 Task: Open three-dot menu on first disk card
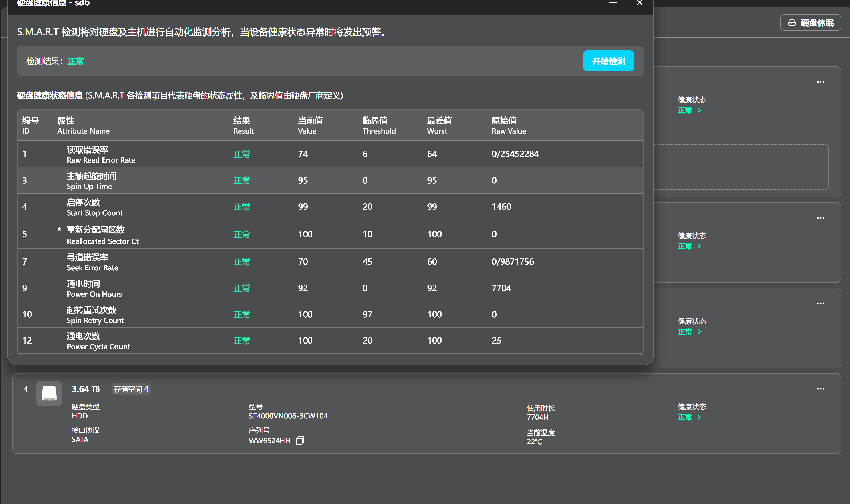tap(820, 82)
